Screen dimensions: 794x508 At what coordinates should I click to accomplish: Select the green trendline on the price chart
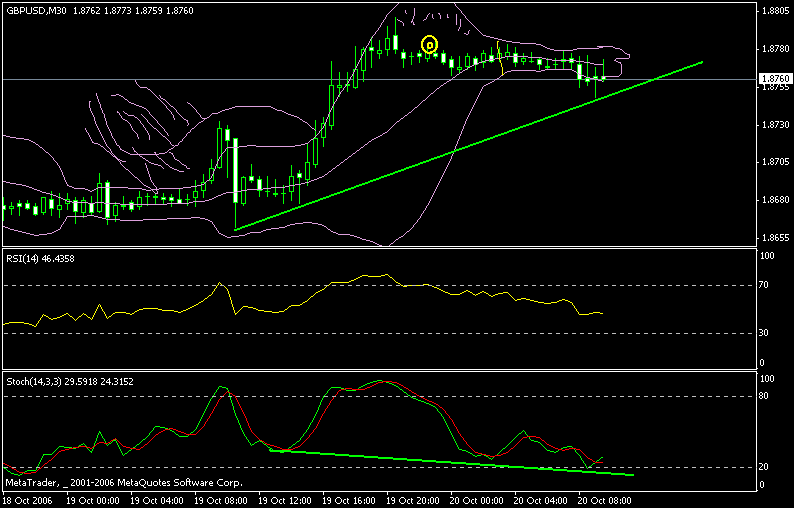(468, 146)
